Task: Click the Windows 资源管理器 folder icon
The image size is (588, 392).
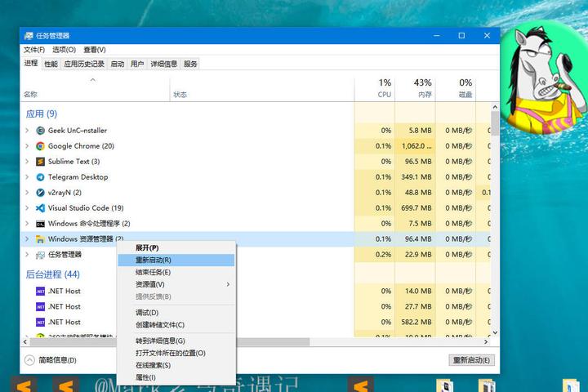Action: pos(40,239)
